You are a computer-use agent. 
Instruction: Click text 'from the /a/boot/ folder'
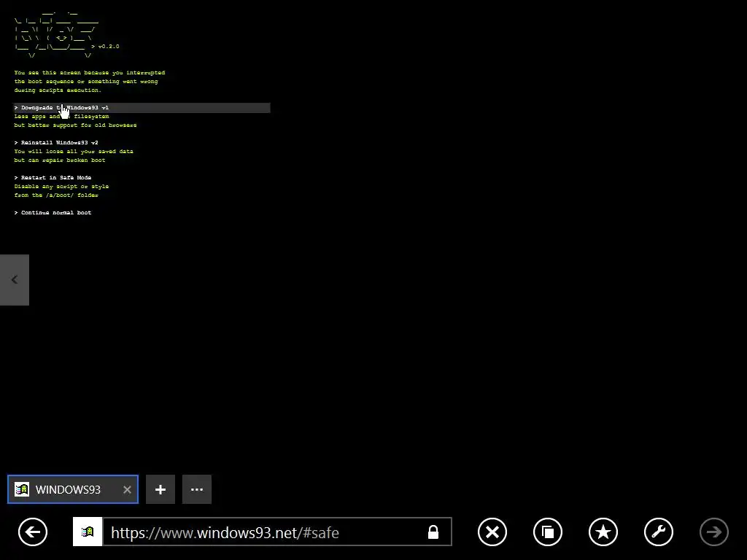tap(56, 195)
